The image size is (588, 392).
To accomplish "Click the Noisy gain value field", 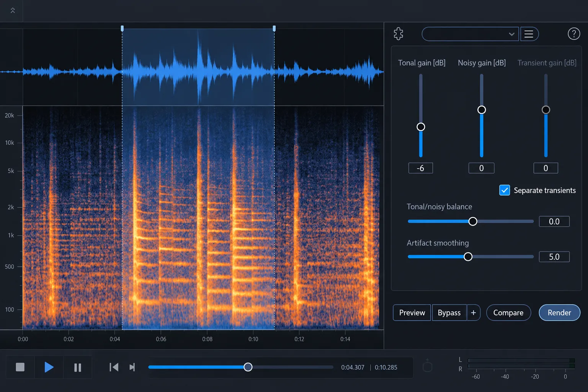I will [482, 168].
